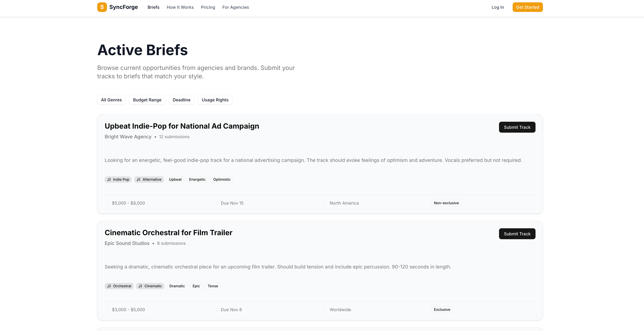Open the Usage Rights filter
The width and height of the screenshot is (644, 331).
(x=215, y=100)
